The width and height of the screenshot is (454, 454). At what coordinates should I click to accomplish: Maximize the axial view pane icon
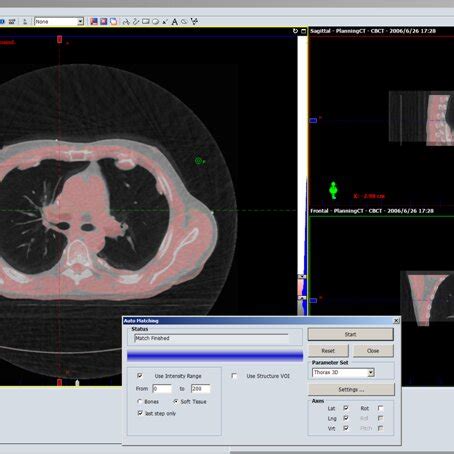(x=303, y=31)
